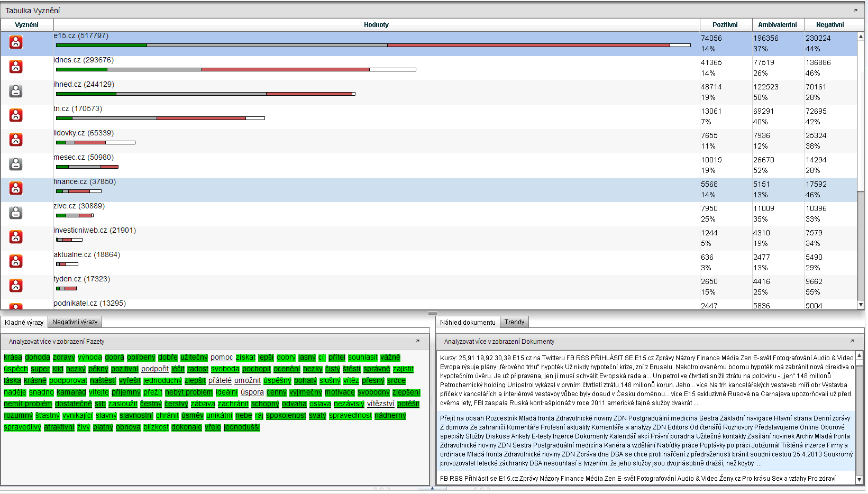
Task: Click the idnes.cz sentiment distribution bar
Action: 236,70
